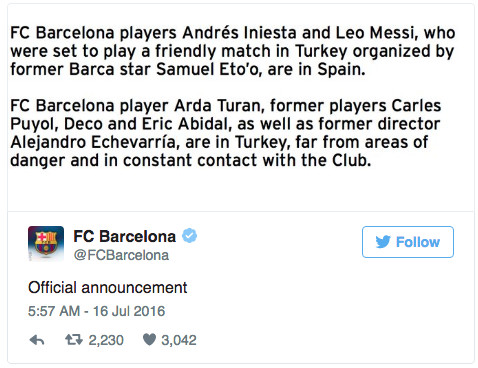Click the Arda Turan statement paragraph
478x368 pixels.
[226, 133]
